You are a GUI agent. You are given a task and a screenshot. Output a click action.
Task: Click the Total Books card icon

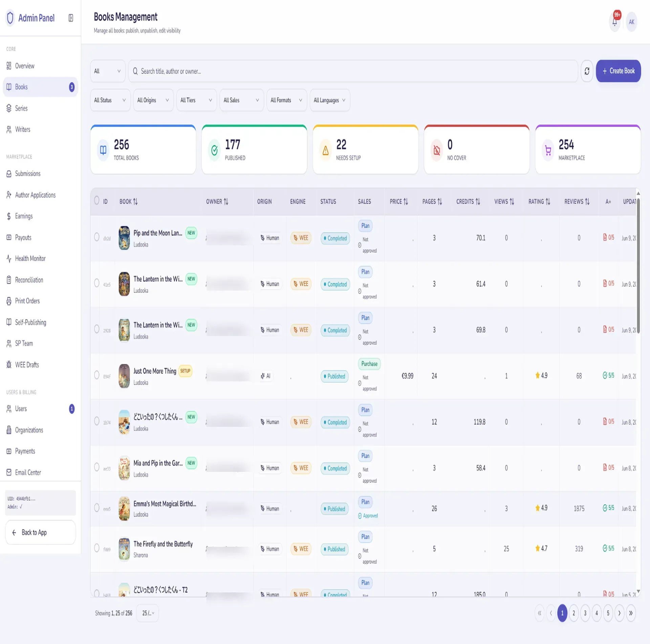(103, 150)
